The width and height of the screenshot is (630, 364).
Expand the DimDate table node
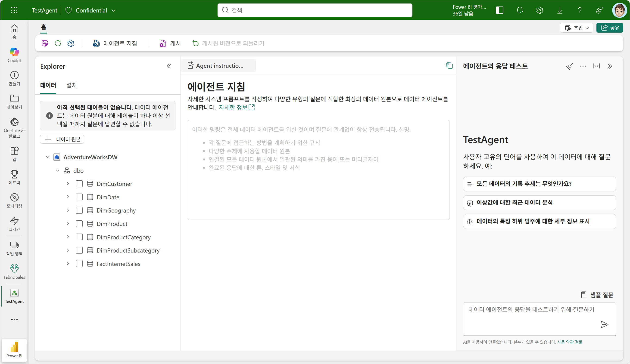[68, 197]
